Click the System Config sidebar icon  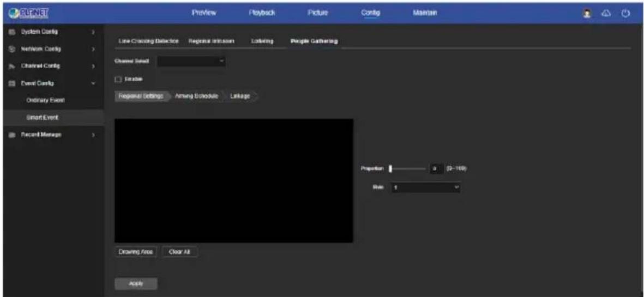pyautogui.click(x=12, y=32)
